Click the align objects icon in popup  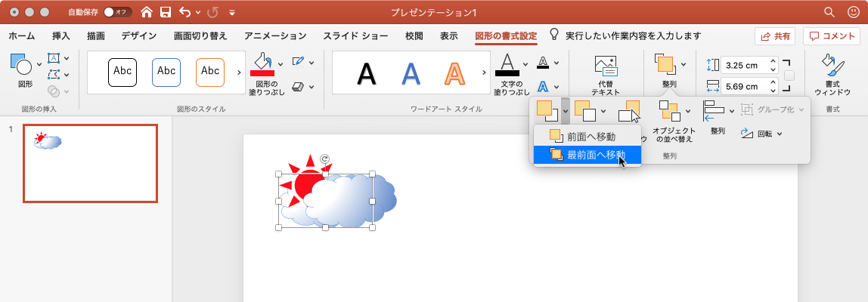[714, 111]
